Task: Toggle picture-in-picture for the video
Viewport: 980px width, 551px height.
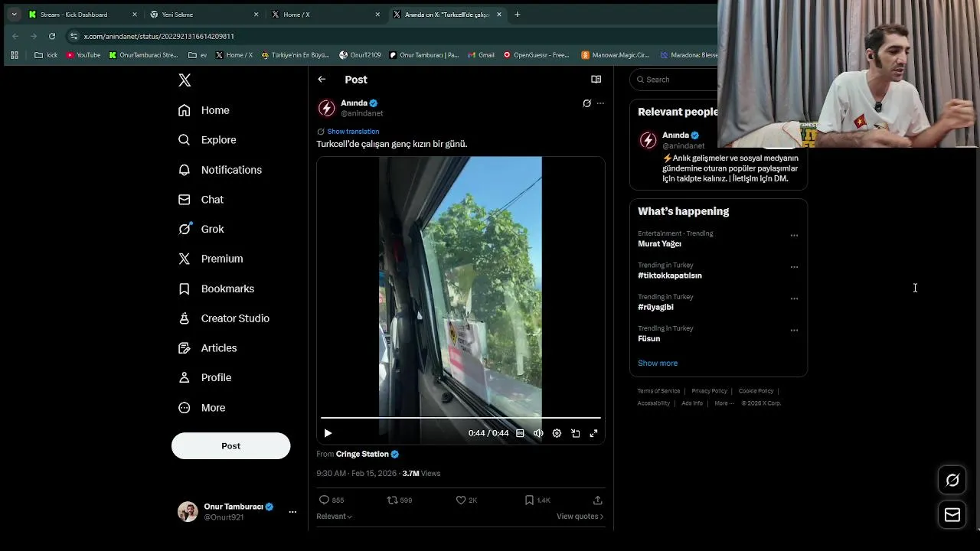Action: (x=575, y=433)
